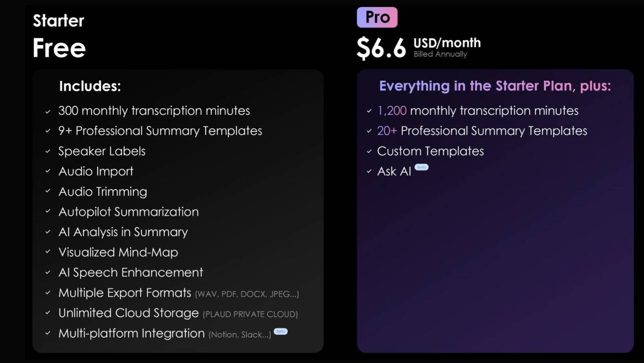Click Unlimited Cloud Storage feature text
This screenshot has width=644, height=363.
128,313
